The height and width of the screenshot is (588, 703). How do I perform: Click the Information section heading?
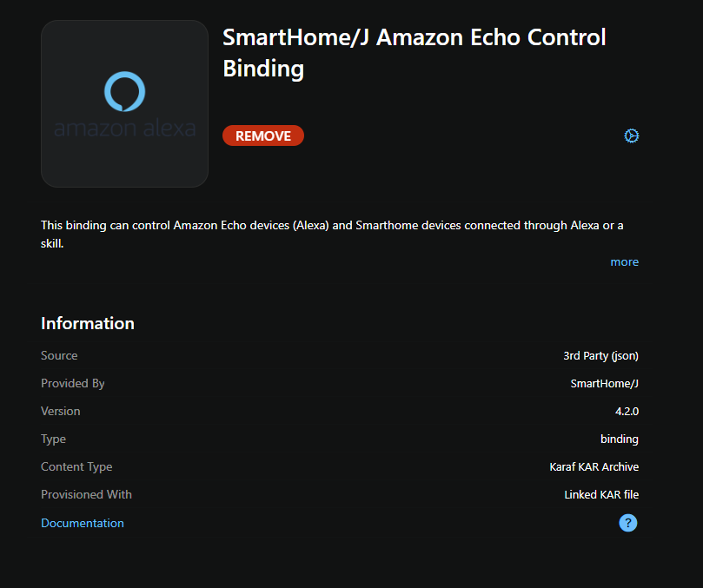coord(88,323)
